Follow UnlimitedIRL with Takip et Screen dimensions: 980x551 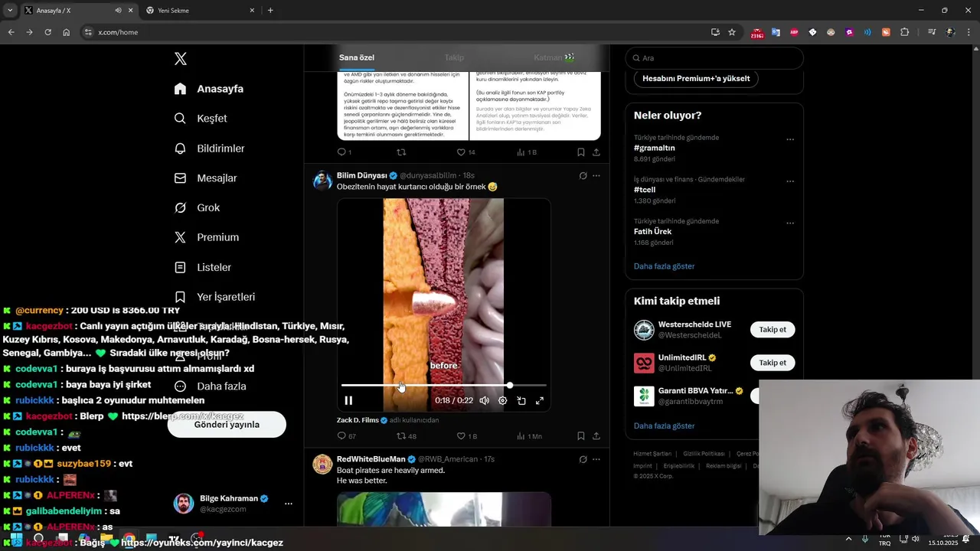pyautogui.click(x=773, y=363)
